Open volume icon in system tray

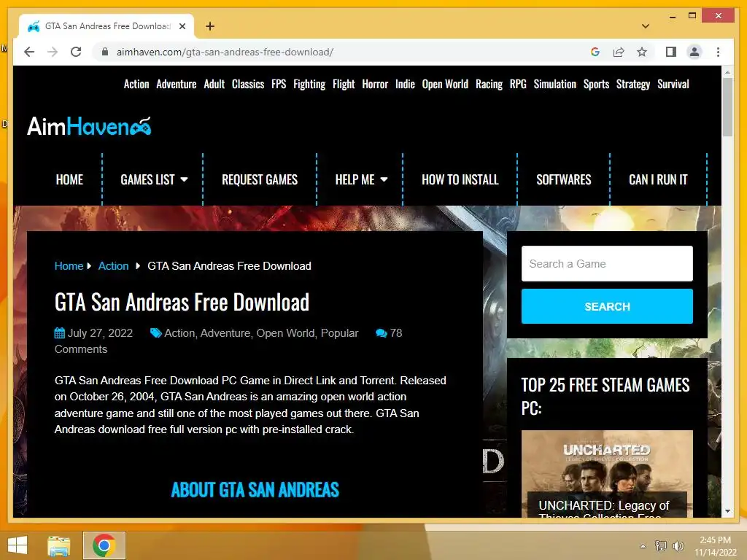click(x=678, y=545)
